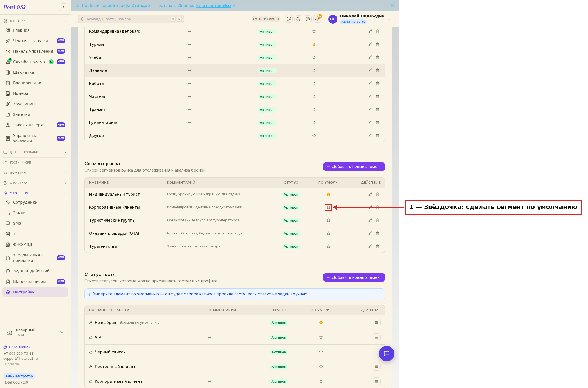Add new element to Статус гостя

(354, 277)
